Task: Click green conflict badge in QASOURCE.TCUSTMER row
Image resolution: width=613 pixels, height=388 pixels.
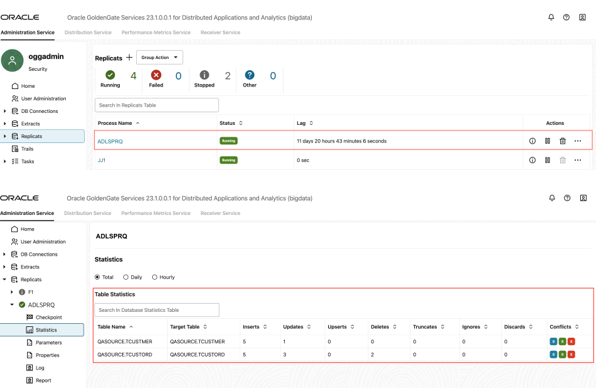Action: (562, 341)
